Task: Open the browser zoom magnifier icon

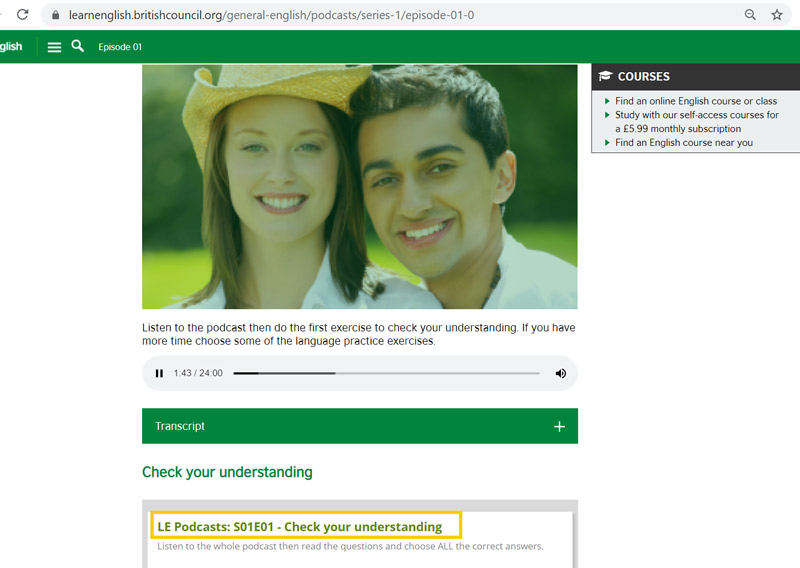Action: 750,15
